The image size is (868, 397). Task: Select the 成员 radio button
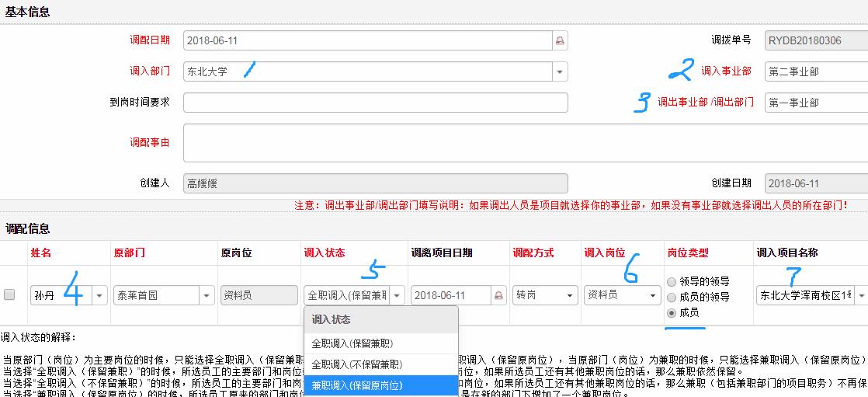(x=672, y=312)
